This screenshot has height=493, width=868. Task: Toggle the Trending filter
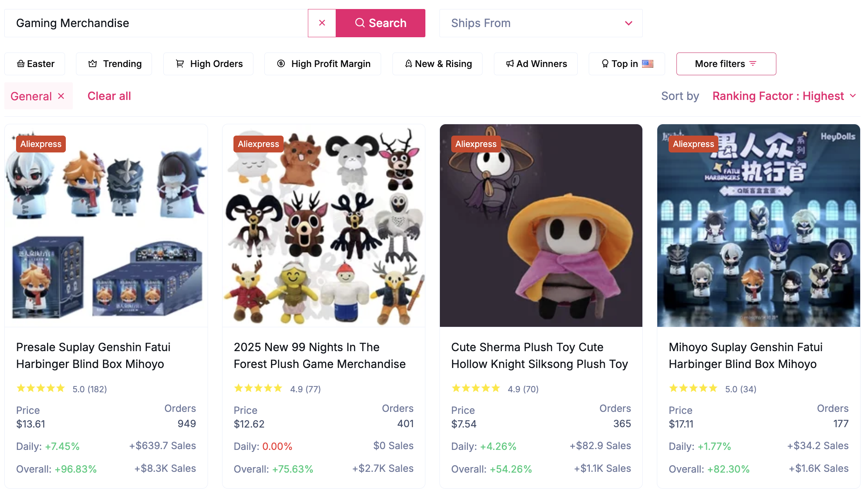click(114, 63)
